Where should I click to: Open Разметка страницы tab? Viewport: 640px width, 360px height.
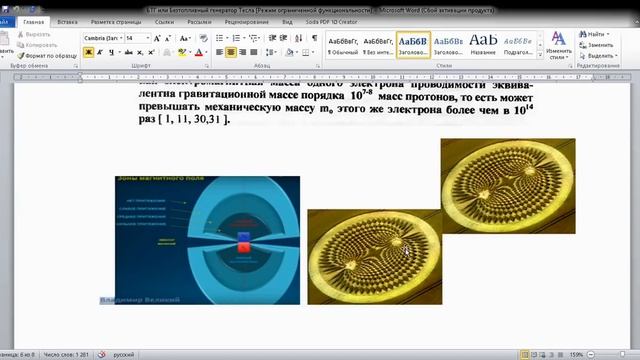tap(116, 22)
